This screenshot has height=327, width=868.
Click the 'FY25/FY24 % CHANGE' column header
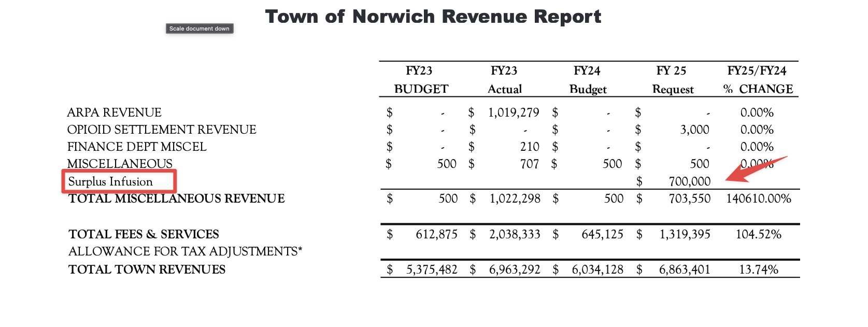[758, 80]
